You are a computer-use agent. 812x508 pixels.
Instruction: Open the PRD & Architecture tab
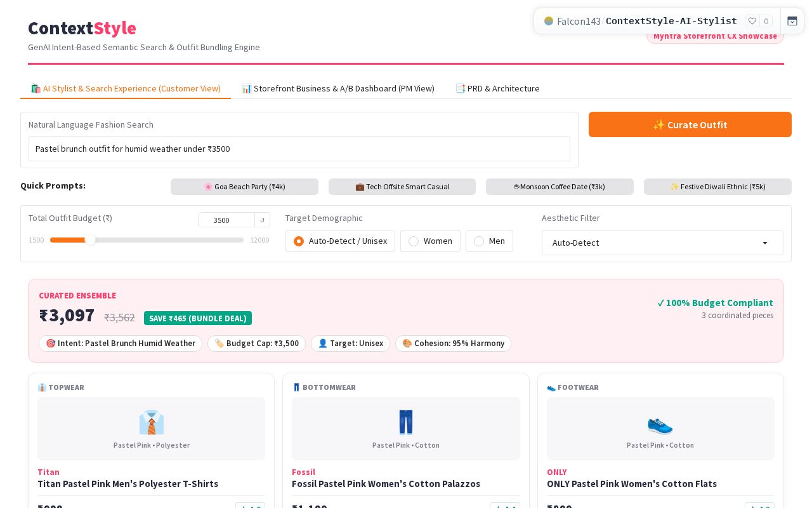point(497,88)
